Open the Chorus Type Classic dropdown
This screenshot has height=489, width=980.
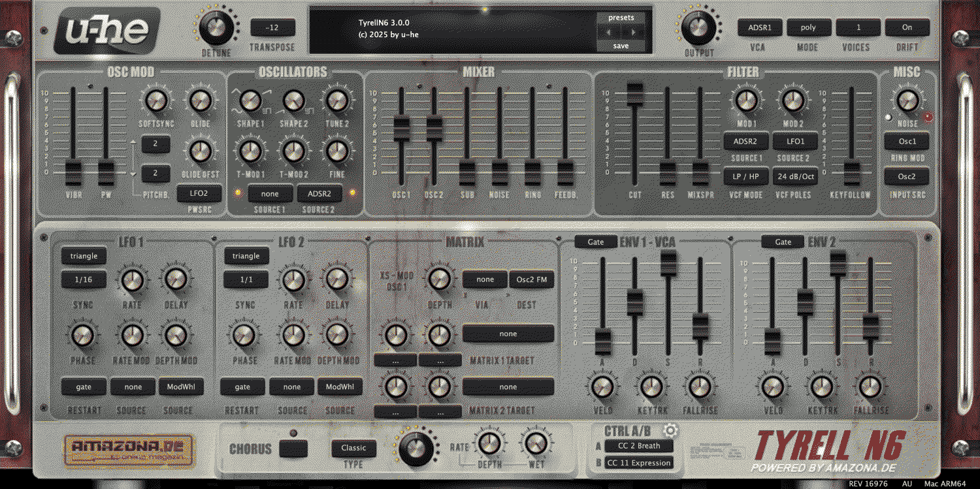point(353,448)
